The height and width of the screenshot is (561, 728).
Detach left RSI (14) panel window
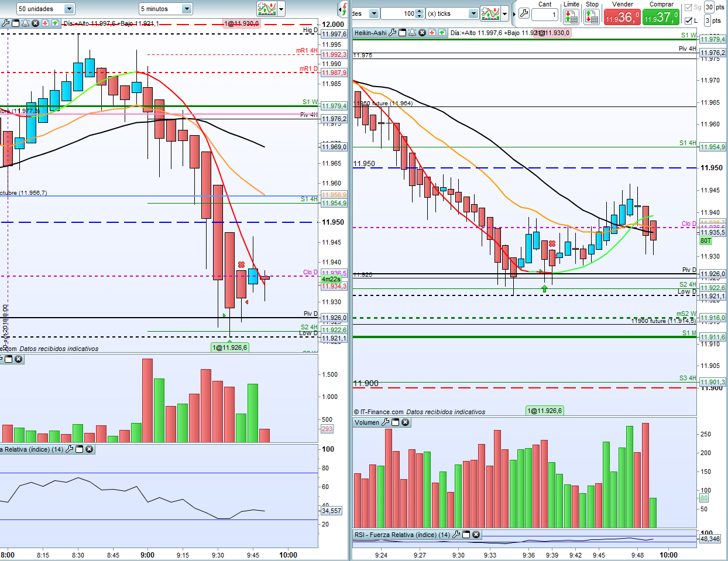click(80, 449)
